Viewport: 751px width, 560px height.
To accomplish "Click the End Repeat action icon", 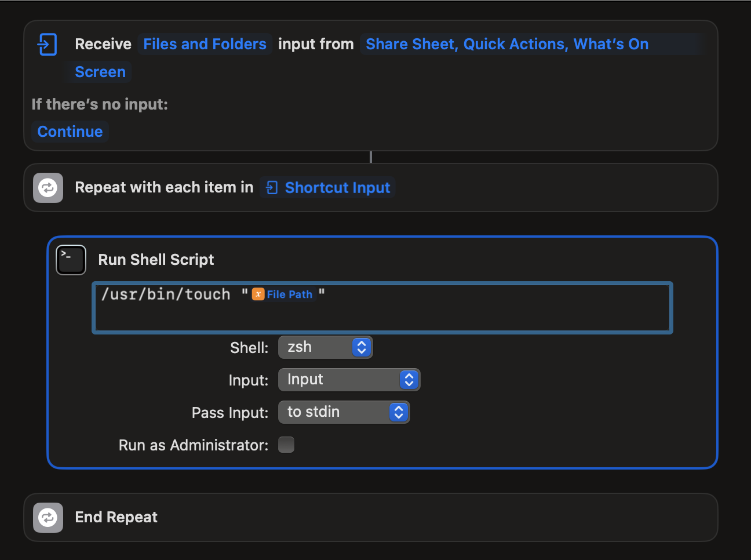I will tap(48, 517).
